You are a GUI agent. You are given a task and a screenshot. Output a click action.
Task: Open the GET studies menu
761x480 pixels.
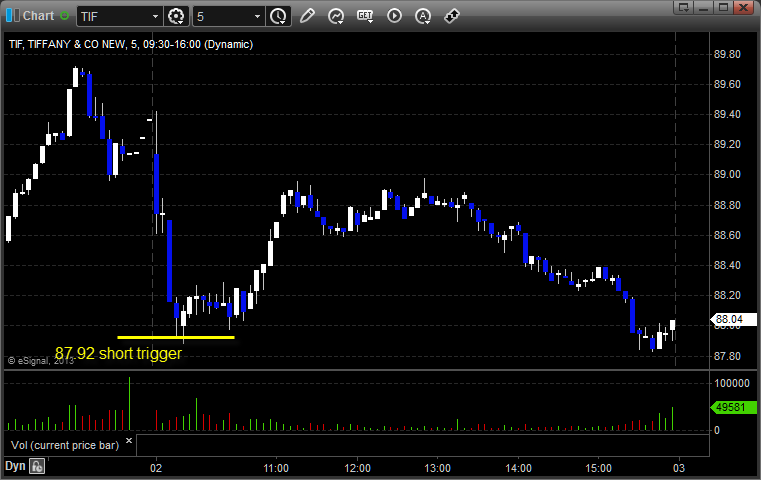click(365, 16)
